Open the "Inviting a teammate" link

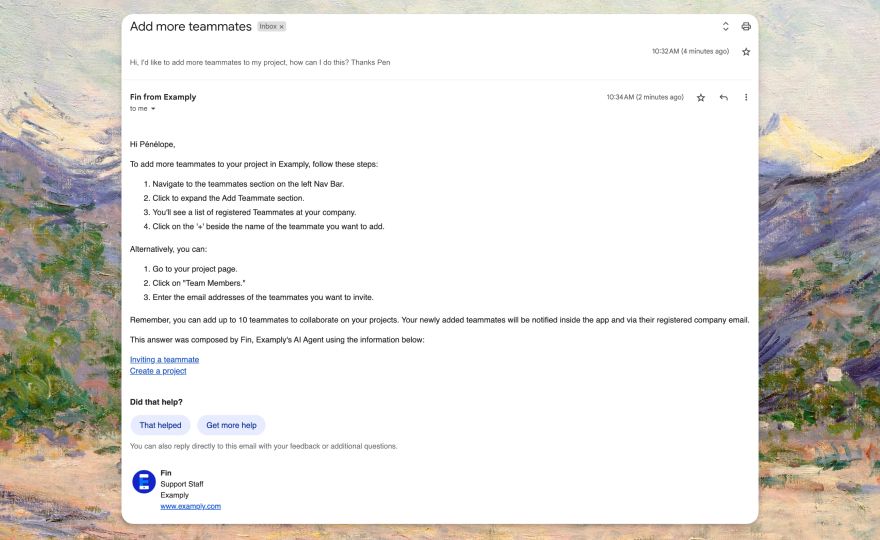click(164, 359)
